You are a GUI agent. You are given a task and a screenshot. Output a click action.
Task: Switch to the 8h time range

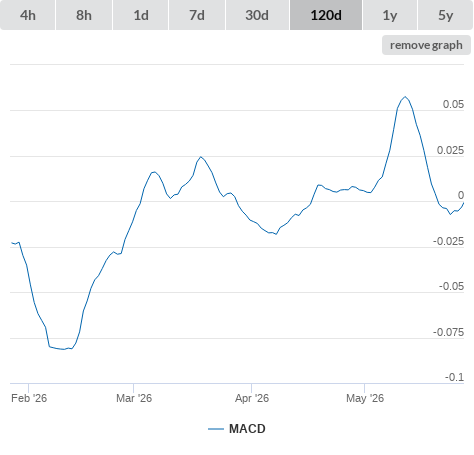84,15
